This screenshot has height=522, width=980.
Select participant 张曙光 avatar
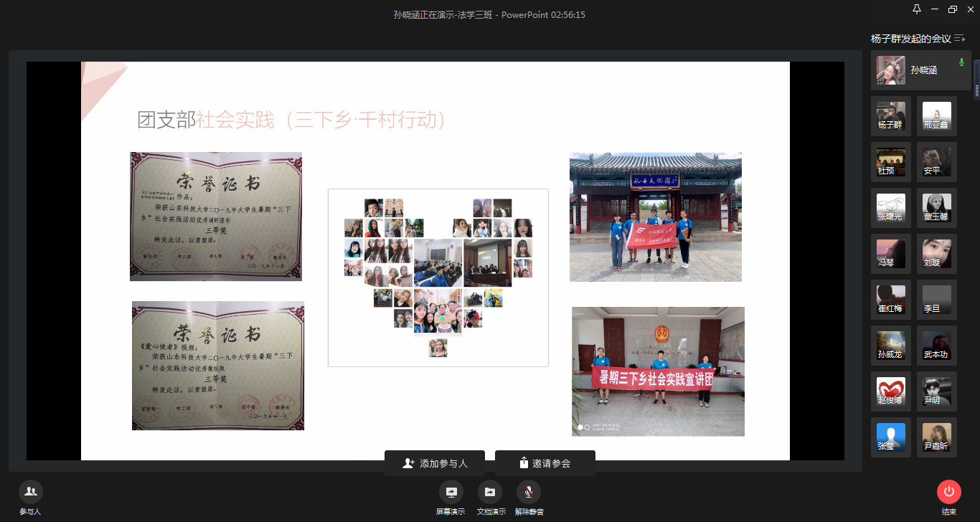point(891,208)
